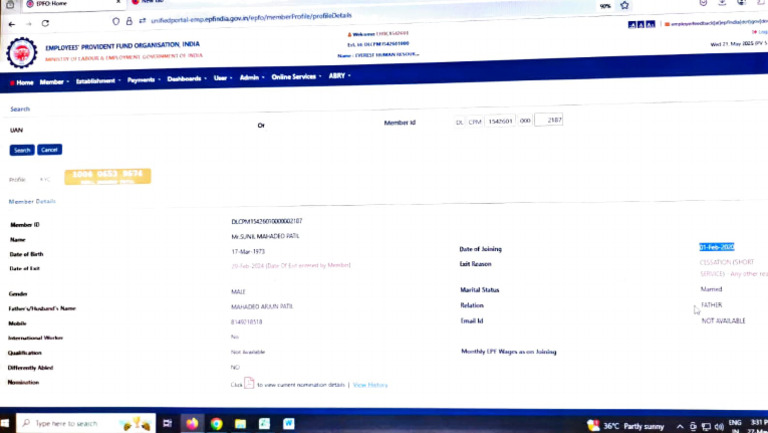The image size is (768, 433).
Task: Click the Logout link
Action: tap(761, 32)
